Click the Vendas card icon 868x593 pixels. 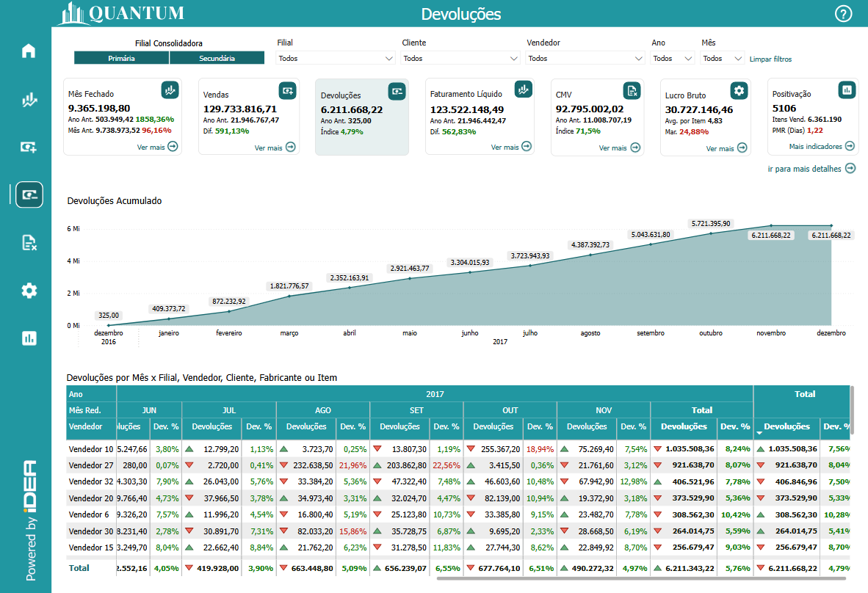(287, 90)
